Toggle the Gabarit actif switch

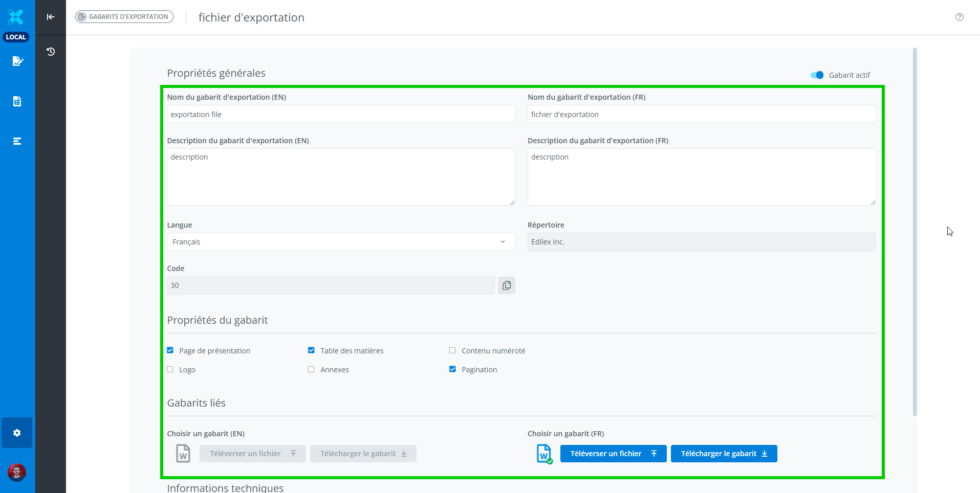pos(817,75)
